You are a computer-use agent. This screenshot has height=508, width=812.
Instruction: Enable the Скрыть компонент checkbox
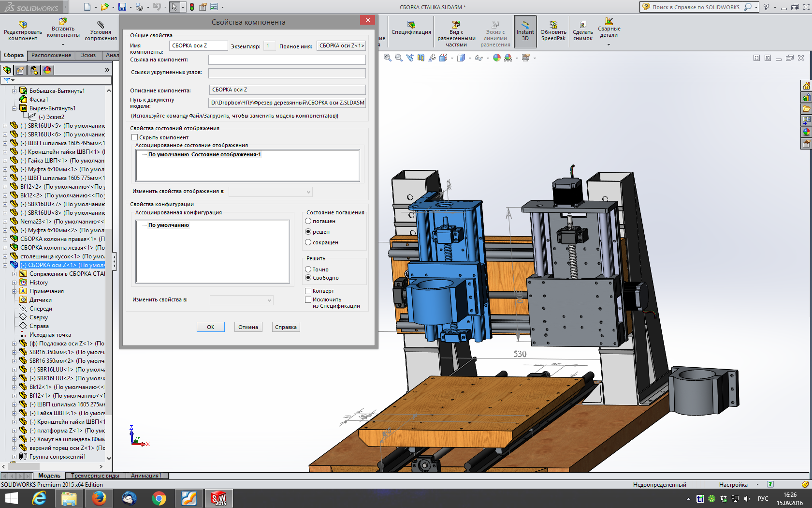click(x=135, y=137)
